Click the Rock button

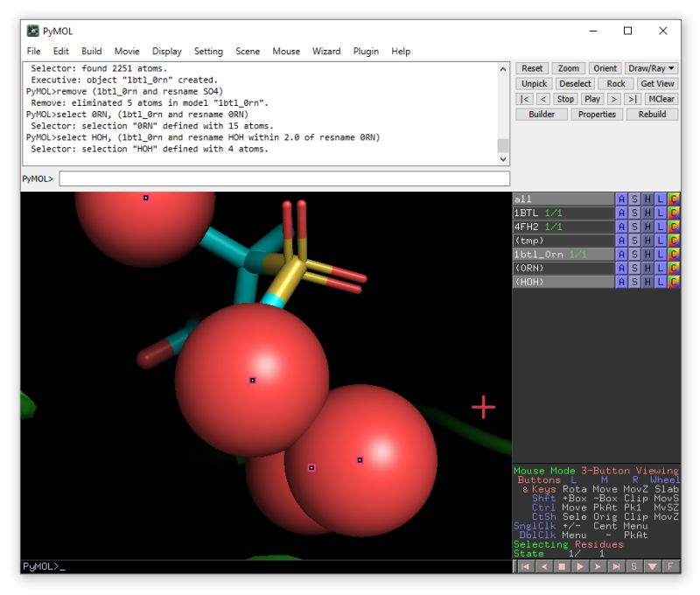coord(616,83)
